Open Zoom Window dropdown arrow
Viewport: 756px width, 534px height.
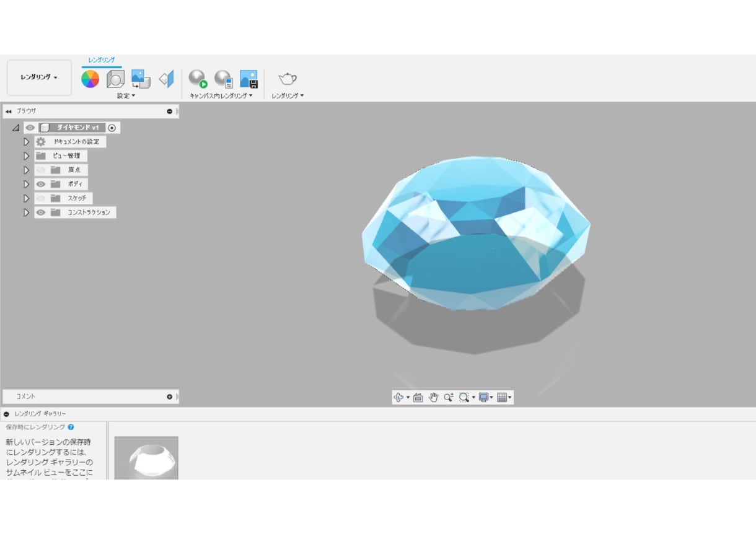point(473,398)
